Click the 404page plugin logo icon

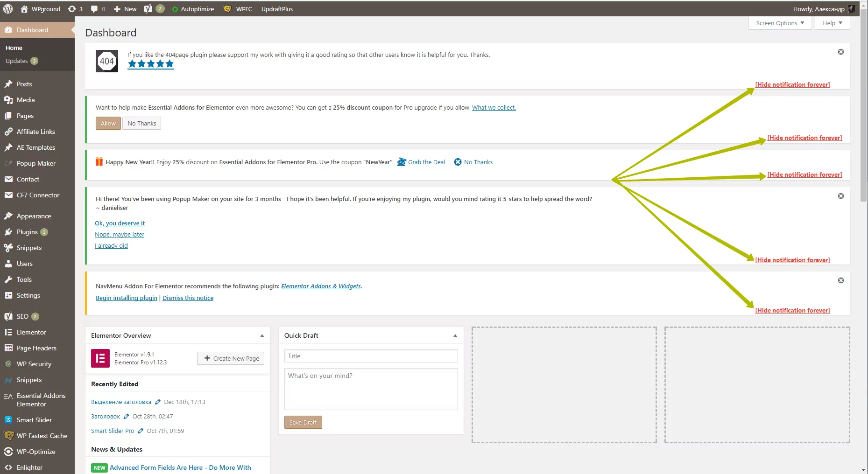point(107,61)
